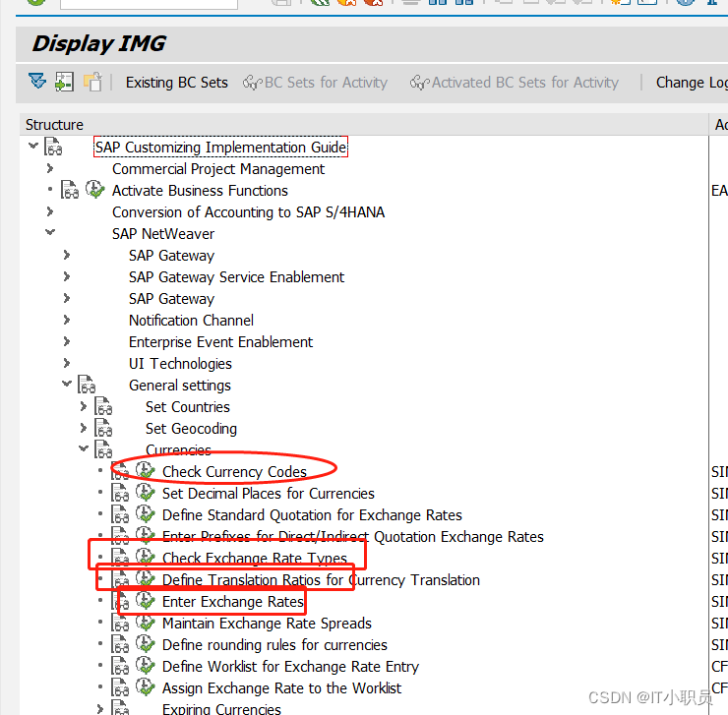Click the grayed icon left of Existing BC Sets

[x=92, y=82]
